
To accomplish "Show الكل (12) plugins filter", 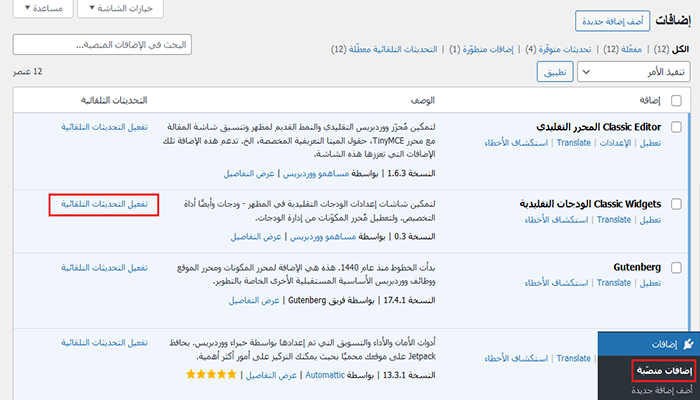I will click(x=671, y=49).
